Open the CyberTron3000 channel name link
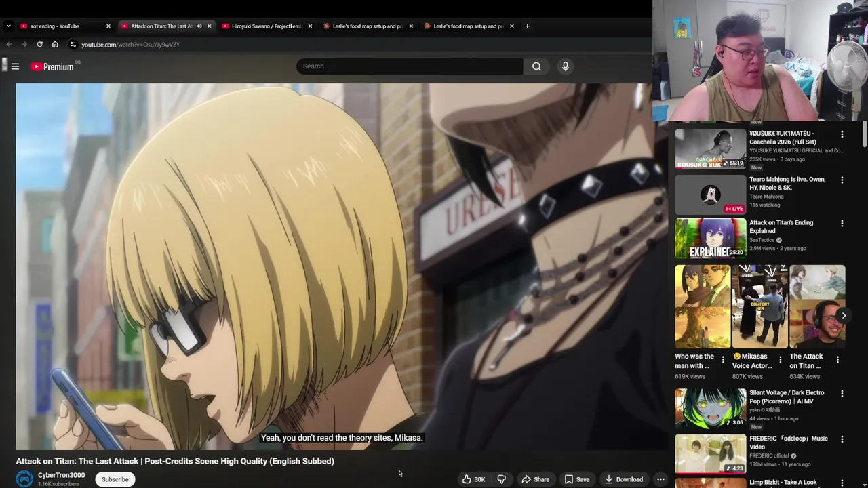This screenshot has height=488, width=868. point(61,475)
